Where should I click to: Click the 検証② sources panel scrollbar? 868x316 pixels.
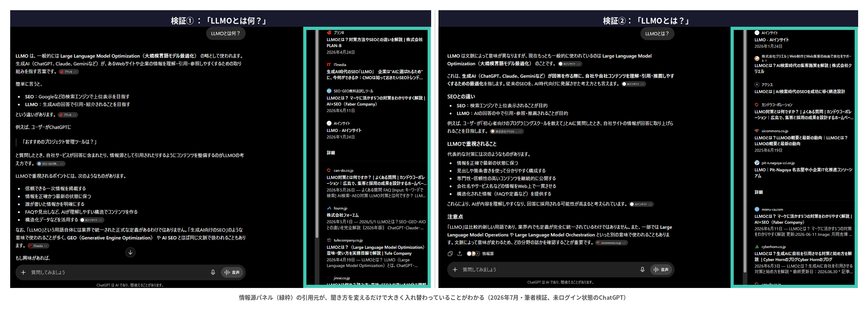click(745, 152)
